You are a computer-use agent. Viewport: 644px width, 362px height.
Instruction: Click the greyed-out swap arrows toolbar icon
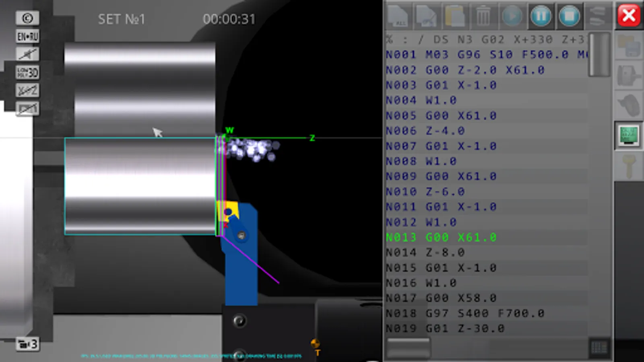tap(598, 16)
